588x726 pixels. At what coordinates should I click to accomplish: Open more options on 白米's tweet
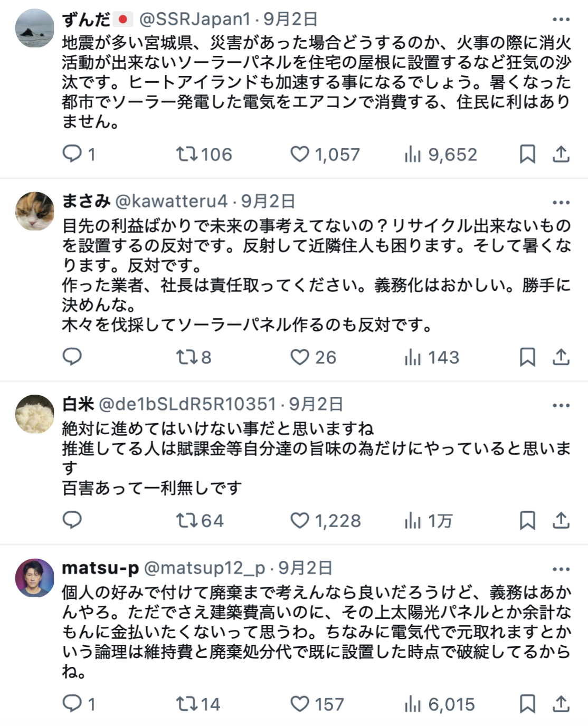[x=561, y=405]
